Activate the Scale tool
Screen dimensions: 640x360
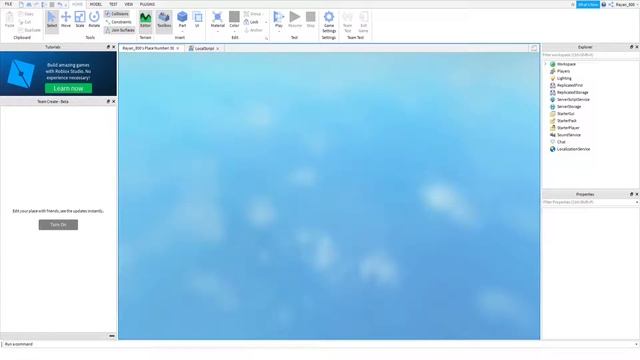80,20
